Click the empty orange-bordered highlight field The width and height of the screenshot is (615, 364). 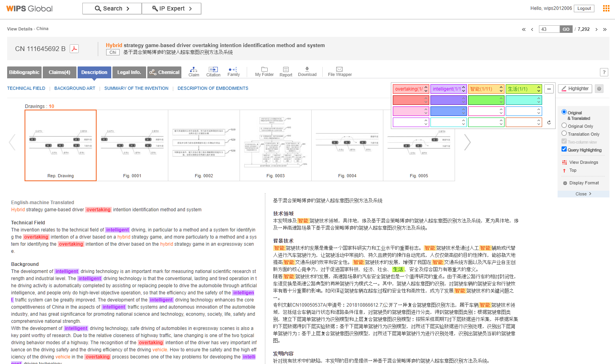point(524,122)
